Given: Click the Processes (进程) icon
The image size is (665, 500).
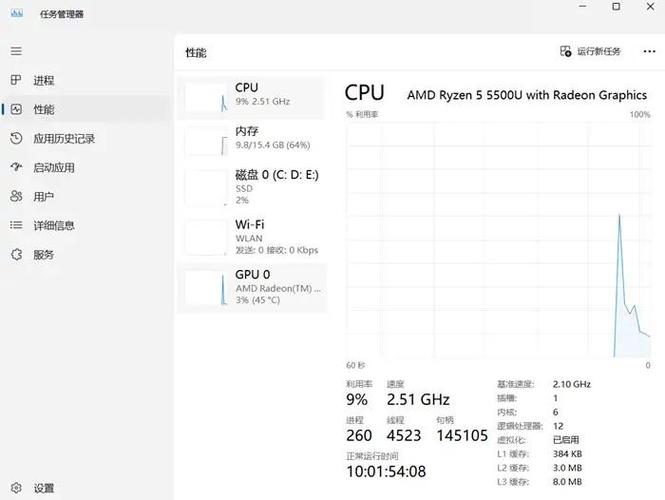Looking at the screenshot, I should 16,80.
